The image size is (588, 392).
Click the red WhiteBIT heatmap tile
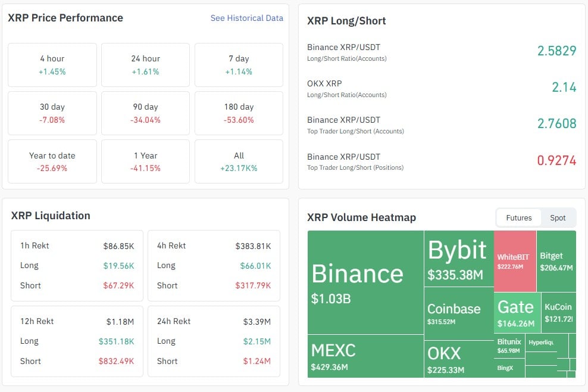515,261
